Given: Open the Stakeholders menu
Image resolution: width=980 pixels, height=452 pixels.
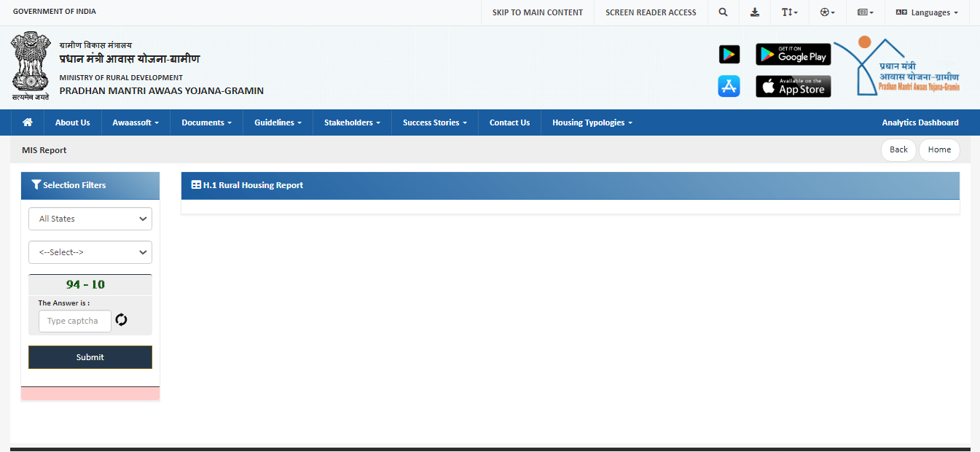Looking at the screenshot, I should coord(352,122).
